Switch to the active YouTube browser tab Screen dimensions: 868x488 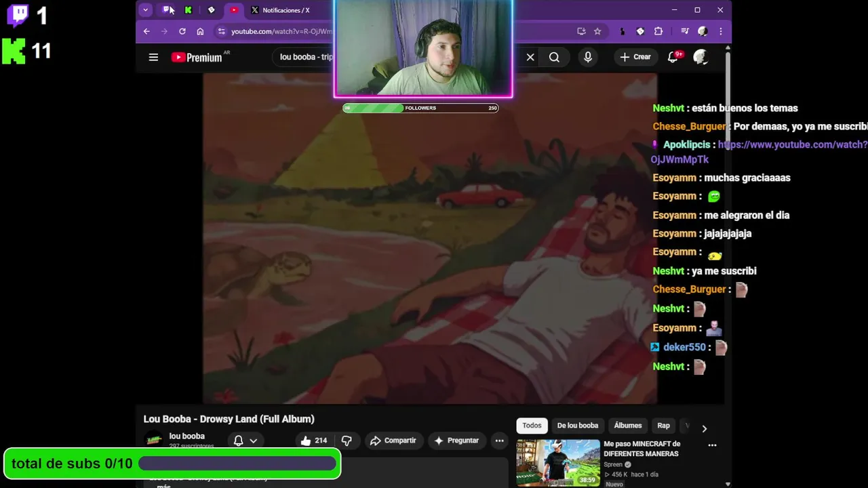pyautogui.click(x=234, y=10)
